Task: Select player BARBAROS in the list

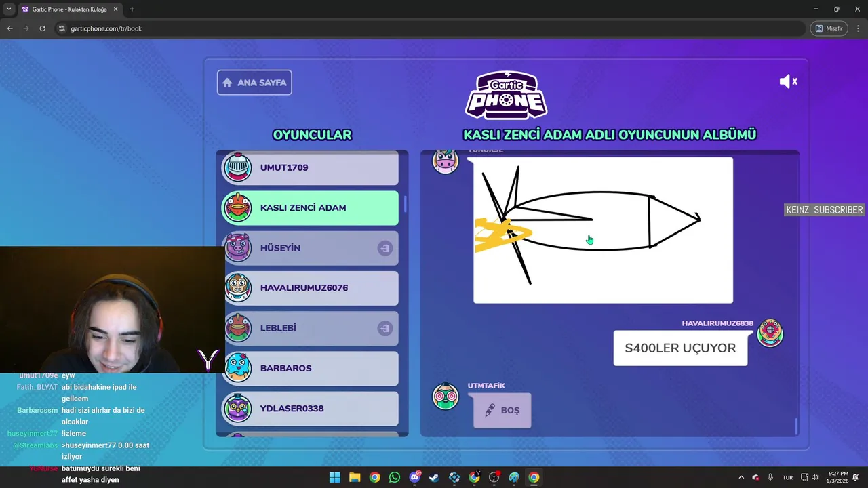Action: (311, 368)
